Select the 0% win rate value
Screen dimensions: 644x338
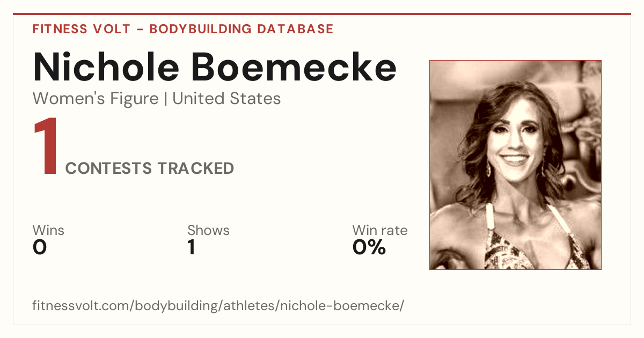pyautogui.click(x=369, y=247)
